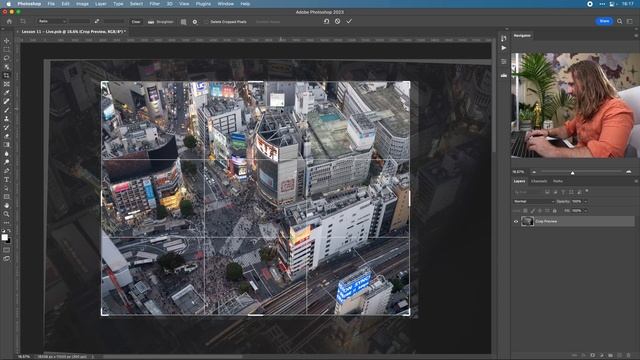Open the Opacity slider dropdown arrow

click(585, 201)
